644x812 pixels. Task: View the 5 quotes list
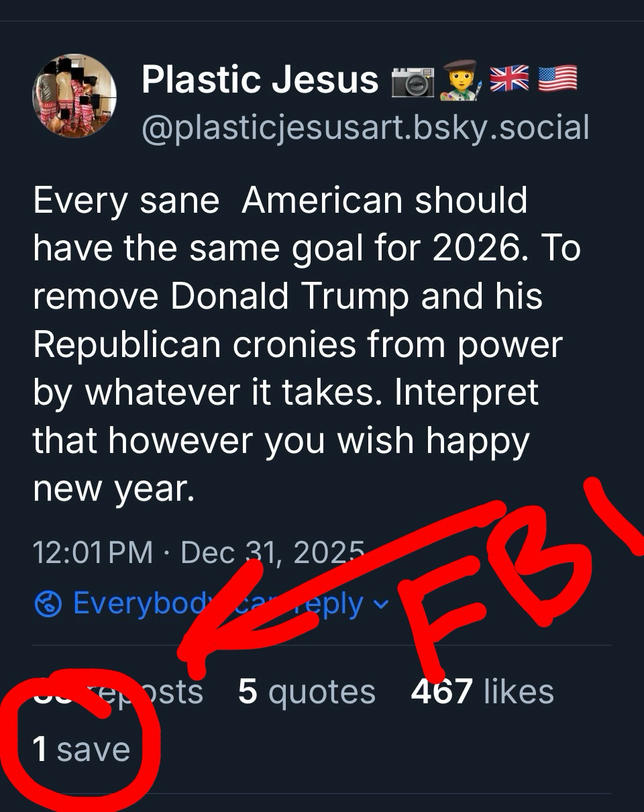[x=307, y=693]
